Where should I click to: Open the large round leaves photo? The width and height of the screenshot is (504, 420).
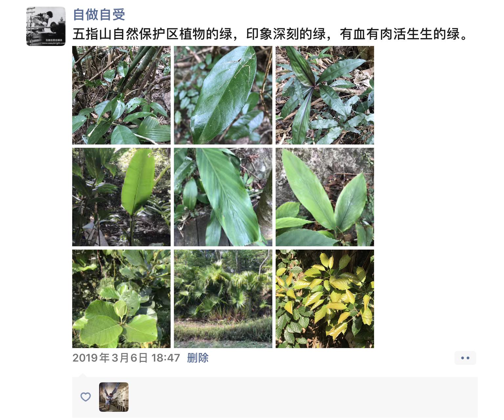pyautogui.click(x=121, y=299)
